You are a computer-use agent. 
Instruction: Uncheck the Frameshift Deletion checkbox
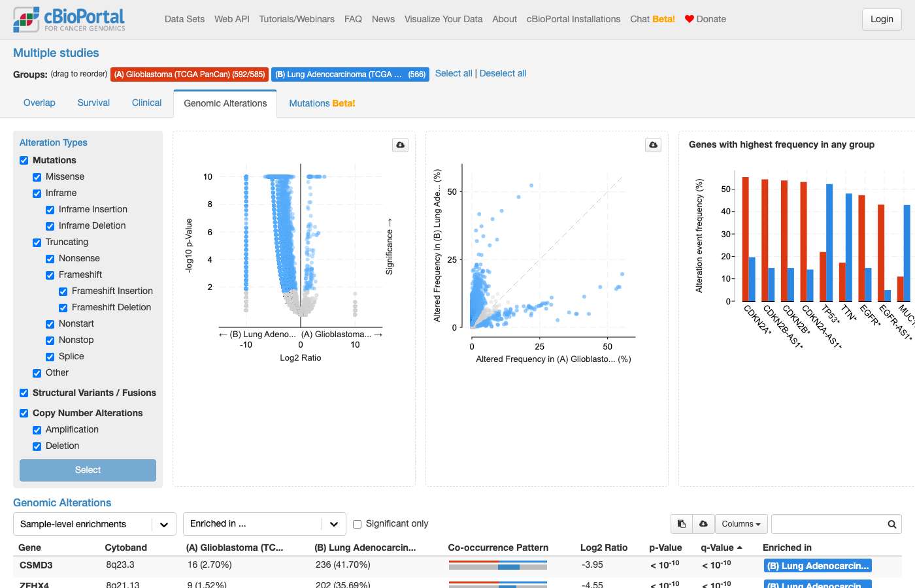coord(63,308)
